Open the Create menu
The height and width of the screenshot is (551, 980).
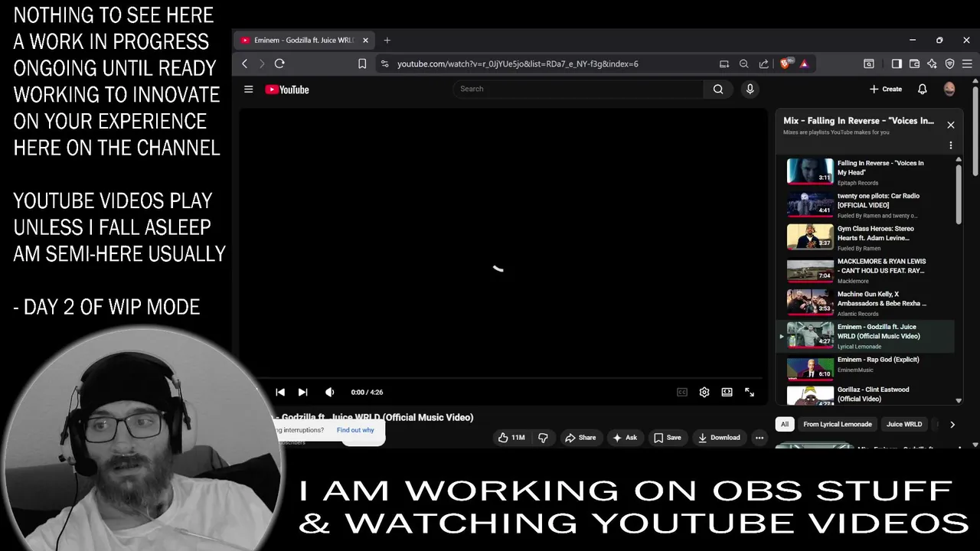click(886, 89)
